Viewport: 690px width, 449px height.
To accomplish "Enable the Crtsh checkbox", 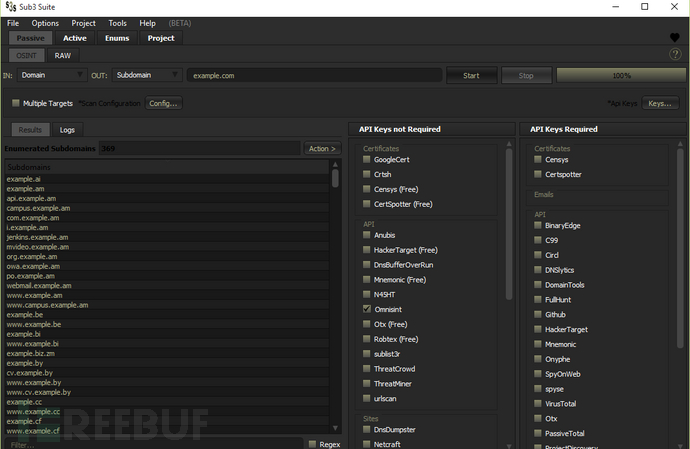I will coord(367,174).
